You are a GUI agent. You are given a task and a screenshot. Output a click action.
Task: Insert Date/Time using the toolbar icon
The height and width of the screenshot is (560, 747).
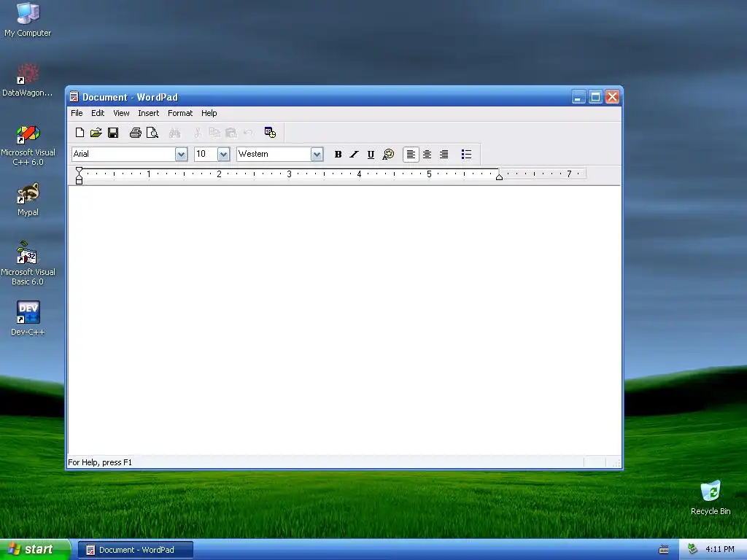coord(270,133)
